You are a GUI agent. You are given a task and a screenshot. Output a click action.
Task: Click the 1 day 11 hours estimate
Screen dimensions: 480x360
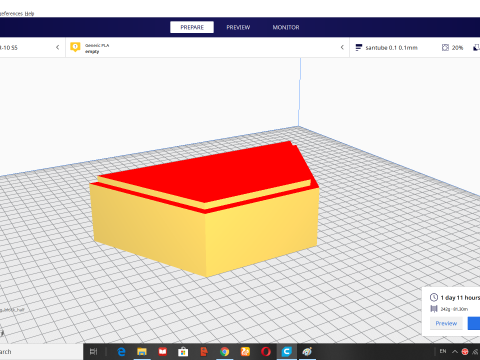pos(460,298)
